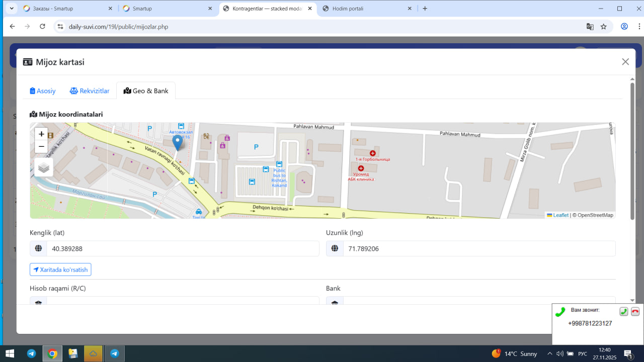Open Telegram from the taskbar

click(31, 353)
